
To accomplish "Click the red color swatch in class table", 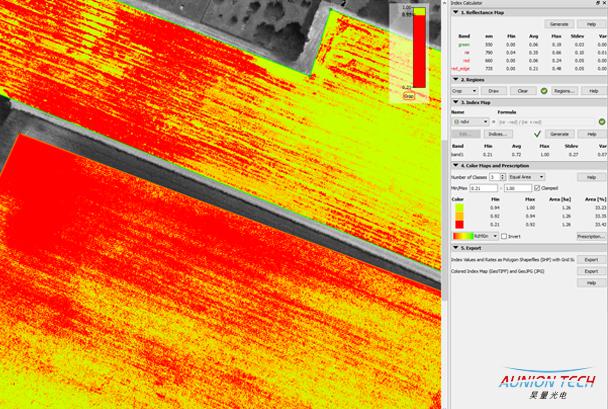I will pos(461,226).
